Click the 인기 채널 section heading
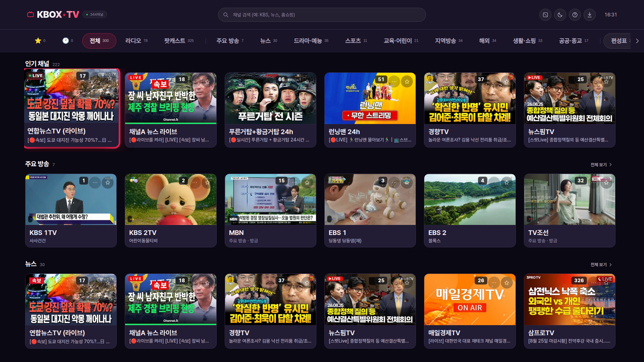 coord(37,64)
